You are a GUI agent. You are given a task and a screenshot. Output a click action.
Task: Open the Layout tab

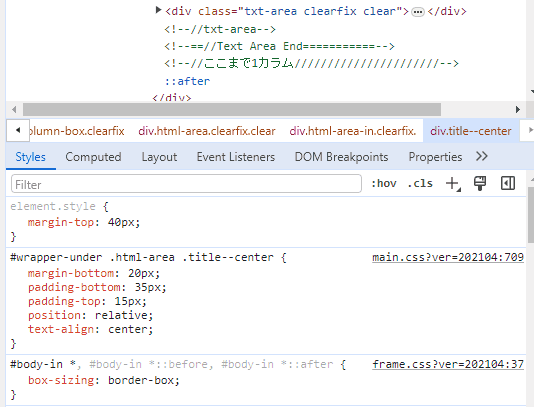tap(159, 157)
